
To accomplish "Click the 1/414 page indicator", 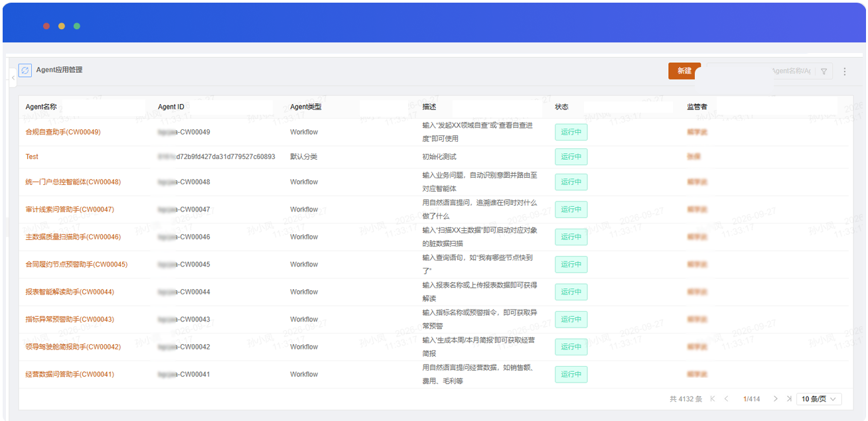I will pos(752,399).
